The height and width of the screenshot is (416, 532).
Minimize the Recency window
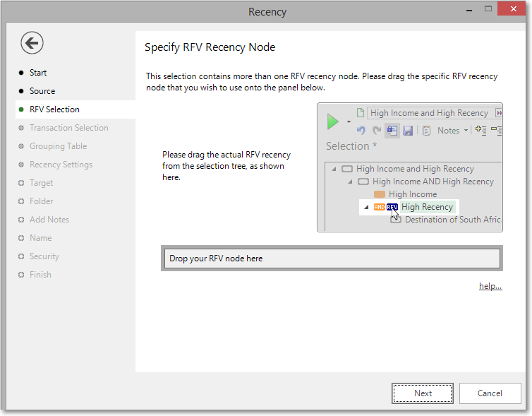pyautogui.click(x=469, y=10)
